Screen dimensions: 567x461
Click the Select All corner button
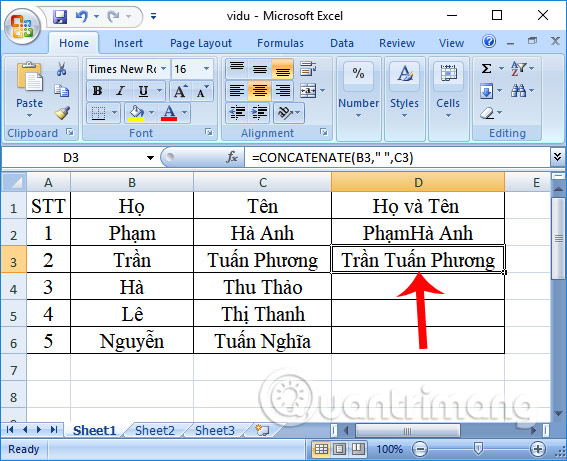14,182
